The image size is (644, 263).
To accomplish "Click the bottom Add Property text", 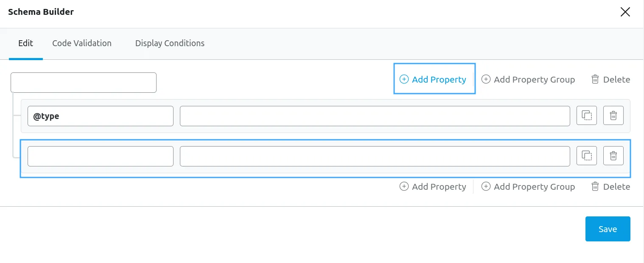I will coord(439,186).
